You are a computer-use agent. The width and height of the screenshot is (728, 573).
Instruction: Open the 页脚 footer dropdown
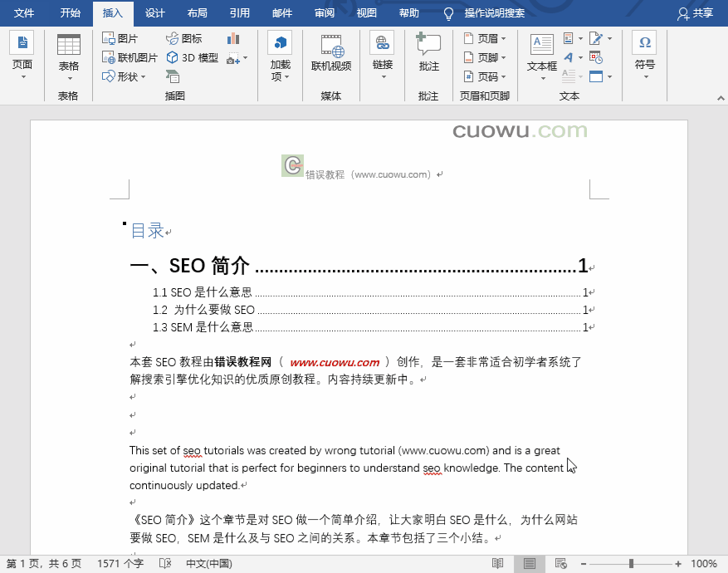pos(485,57)
